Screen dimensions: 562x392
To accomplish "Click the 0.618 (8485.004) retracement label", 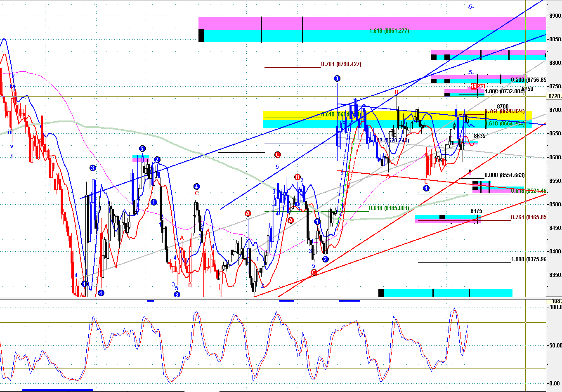I will [x=389, y=208].
